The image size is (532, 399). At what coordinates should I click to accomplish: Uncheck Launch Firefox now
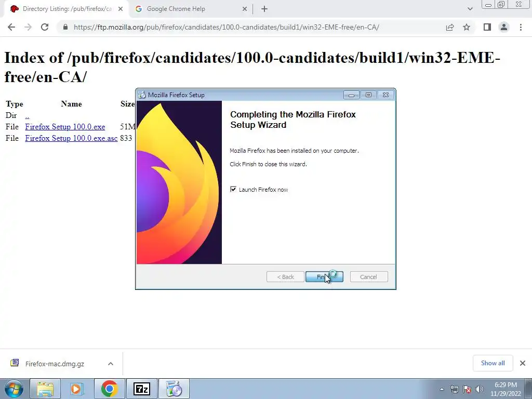tap(233, 189)
